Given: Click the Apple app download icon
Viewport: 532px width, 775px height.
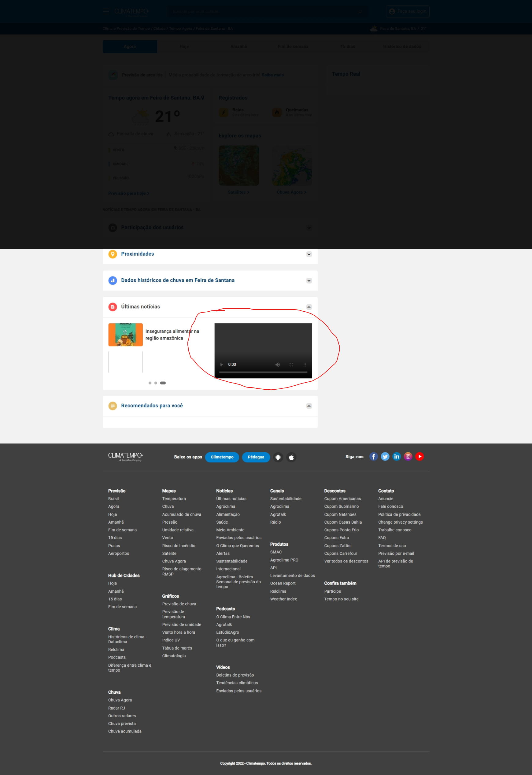Looking at the screenshot, I should pyautogui.click(x=291, y=457).
